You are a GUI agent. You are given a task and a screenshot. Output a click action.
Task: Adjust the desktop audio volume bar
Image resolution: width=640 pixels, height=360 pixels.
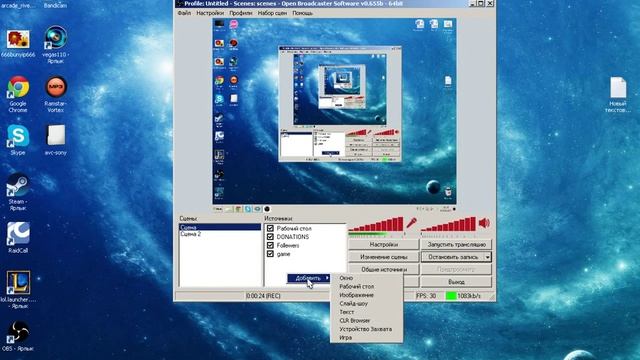click(449, 224)
